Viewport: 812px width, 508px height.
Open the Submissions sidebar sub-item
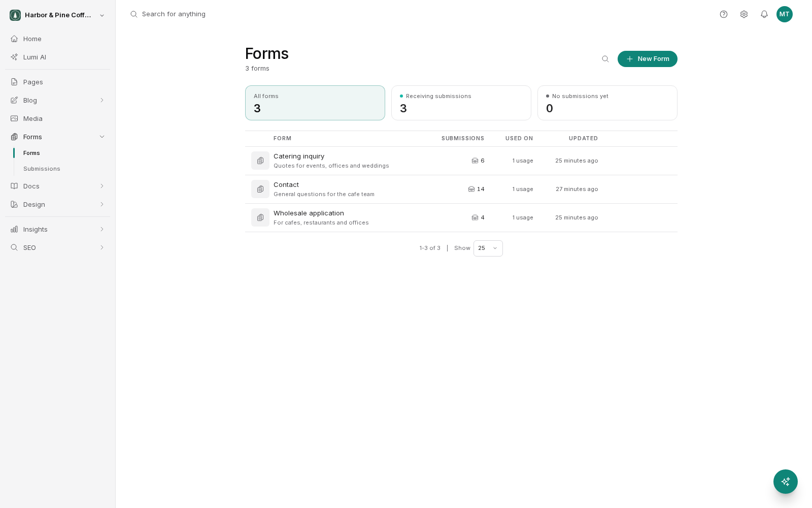tap(42, 169)
